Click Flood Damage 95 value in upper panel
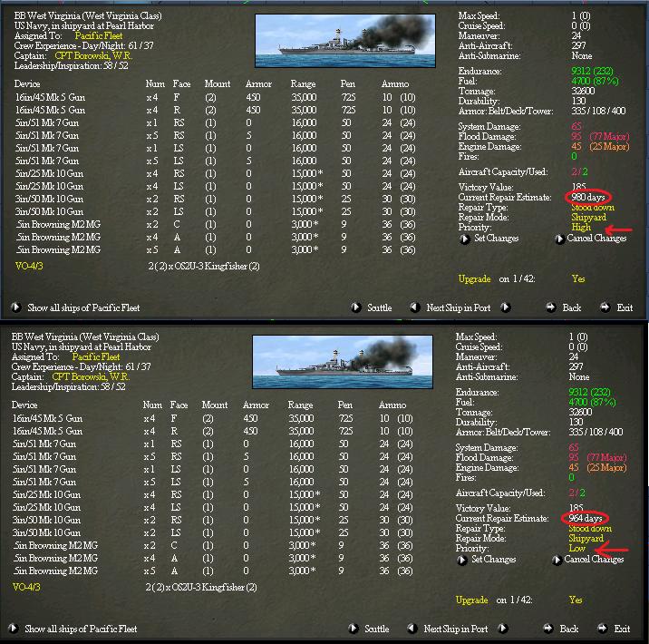The height and width of the screenshot is (644, 649). [x=576, y=136]
